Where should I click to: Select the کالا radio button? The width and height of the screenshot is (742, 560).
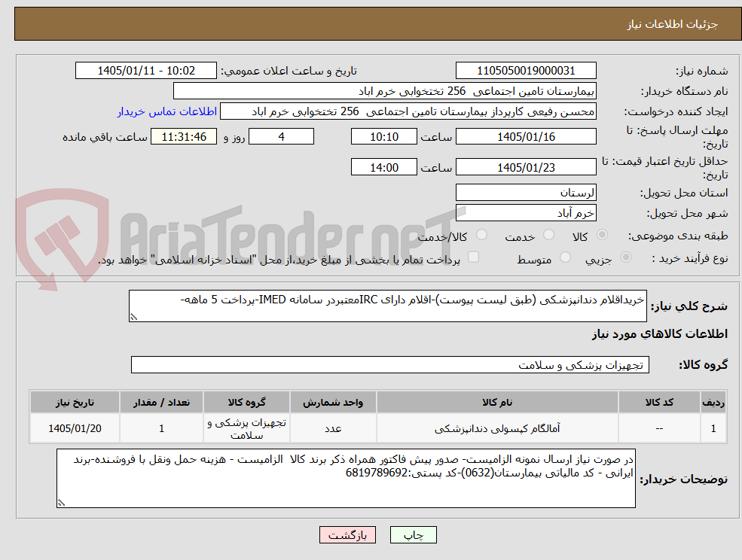[603, 235]
